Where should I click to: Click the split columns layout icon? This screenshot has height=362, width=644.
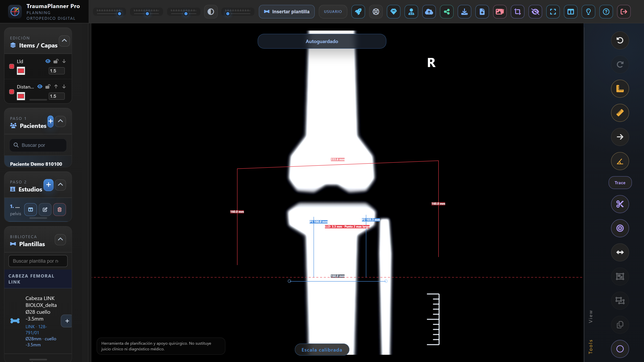[x=571, y=12]
